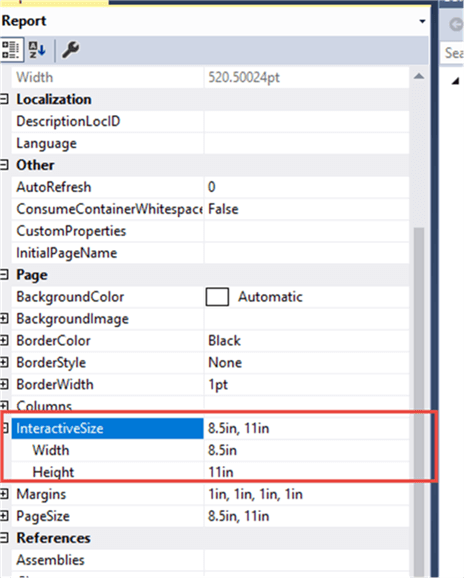Viewport: 464px width, 578px height.
Task: Select ConsumeContainerWhitespace property
Action: point(107,209)
